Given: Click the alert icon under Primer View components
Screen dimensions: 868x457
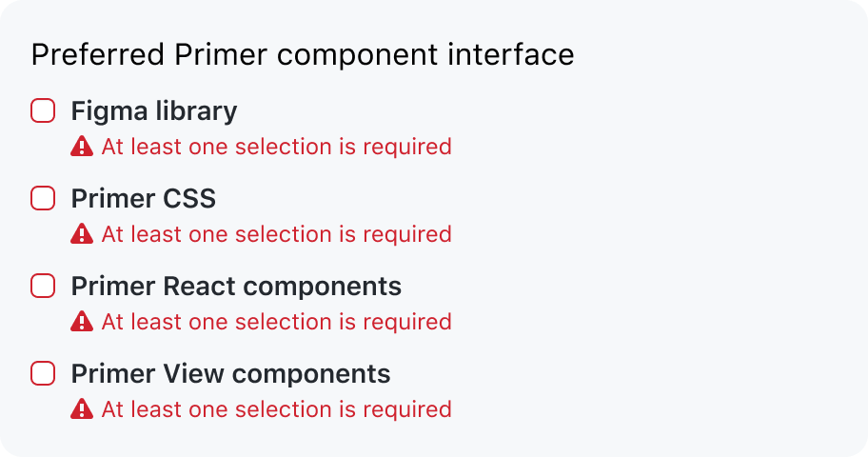Looking at the screenshot, I should point(82,408).
